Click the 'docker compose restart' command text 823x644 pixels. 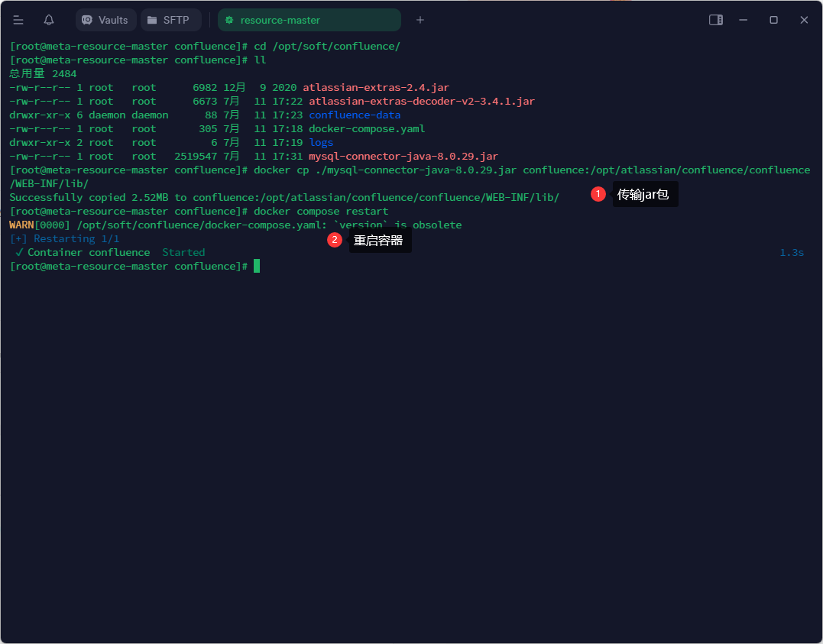click(x=321, y=212)
